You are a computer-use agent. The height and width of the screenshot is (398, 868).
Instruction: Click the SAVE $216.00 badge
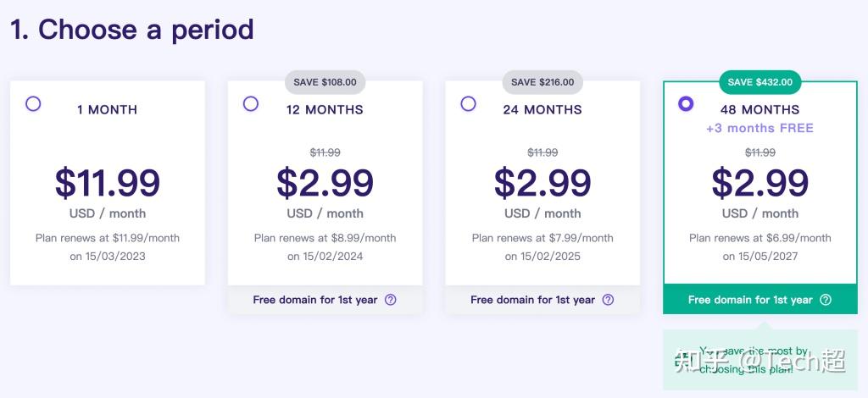pyautogui.click(x=542, y=82)
